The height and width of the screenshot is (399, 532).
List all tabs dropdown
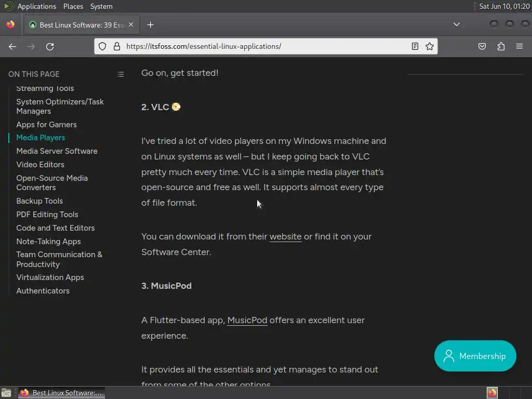pyautogui.click(x=457, y=24)
